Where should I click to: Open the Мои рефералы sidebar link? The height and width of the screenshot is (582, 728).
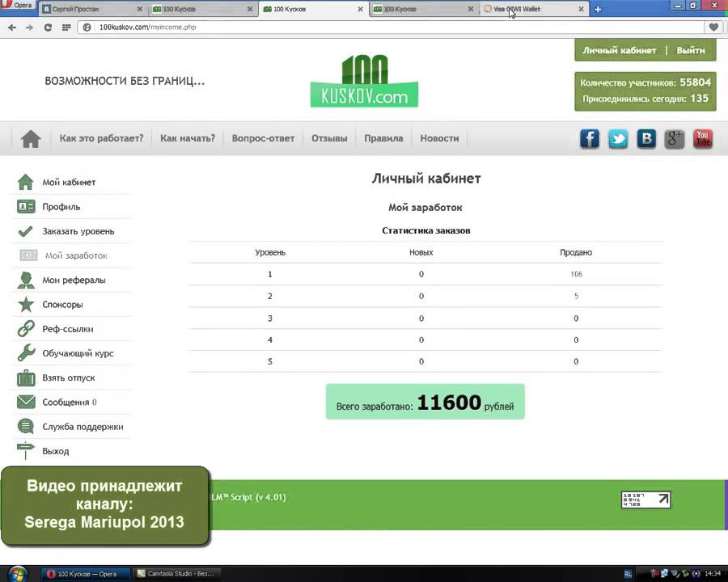pyautogui.click(x=74, y=280)
